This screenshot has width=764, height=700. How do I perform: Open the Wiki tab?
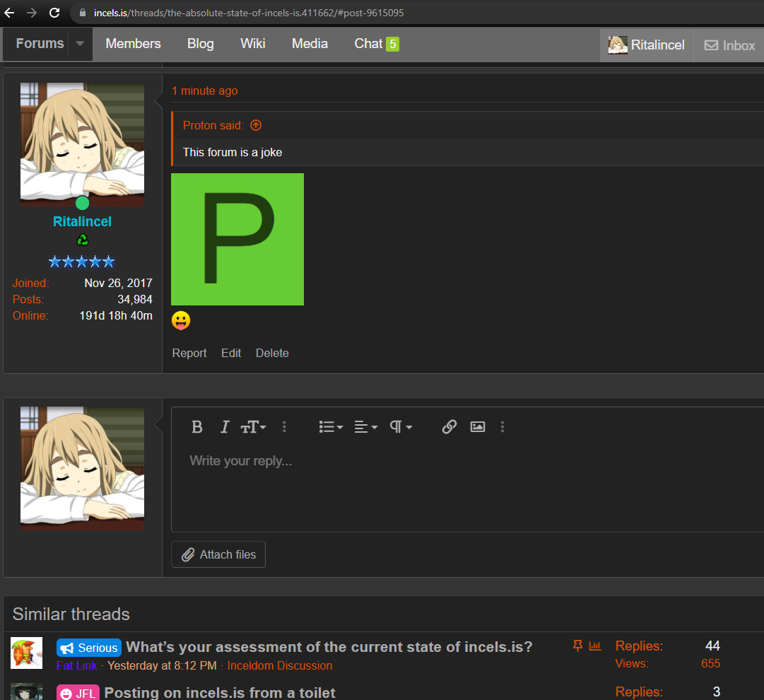[x=253, y=43]
